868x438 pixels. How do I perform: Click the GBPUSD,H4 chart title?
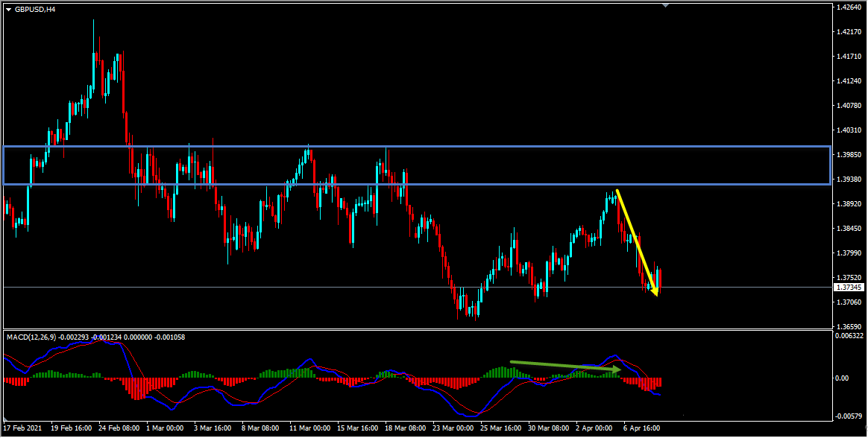34,10
